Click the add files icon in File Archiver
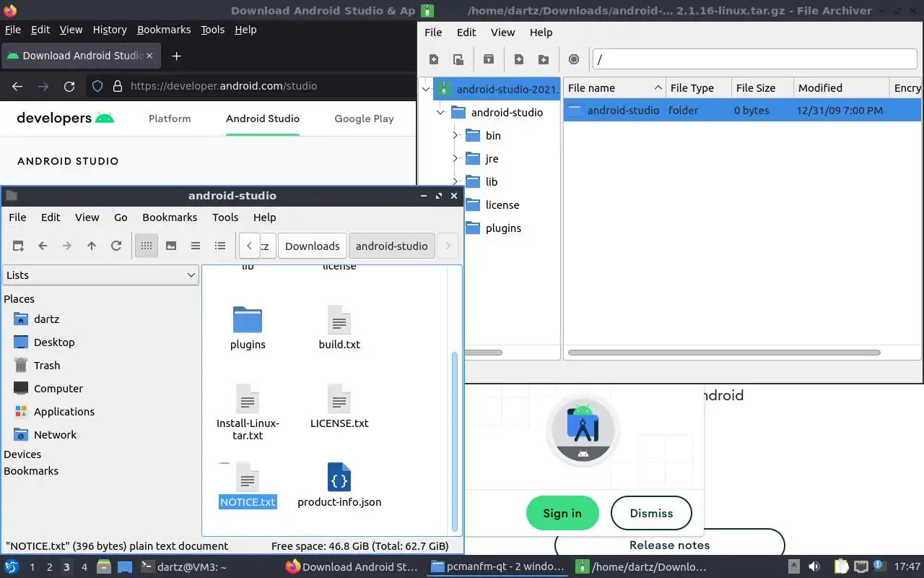 tap(519, 59)
